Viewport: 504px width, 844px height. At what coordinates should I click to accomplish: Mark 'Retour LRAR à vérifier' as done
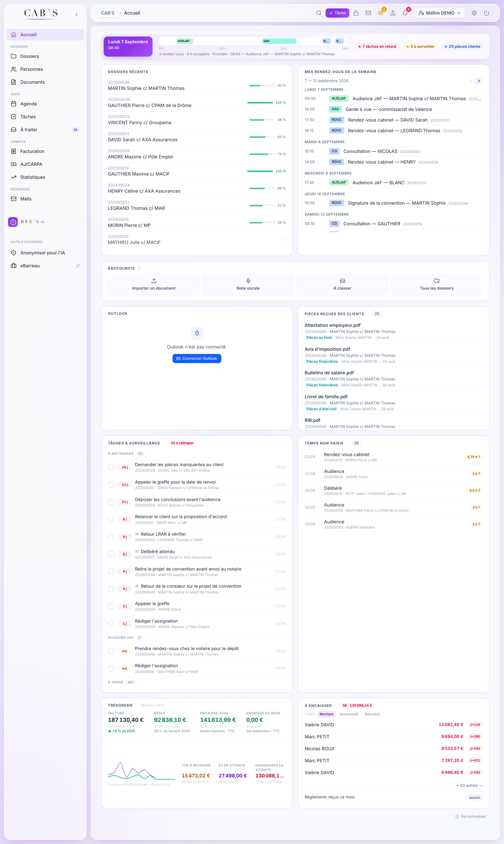pos(111,536)
